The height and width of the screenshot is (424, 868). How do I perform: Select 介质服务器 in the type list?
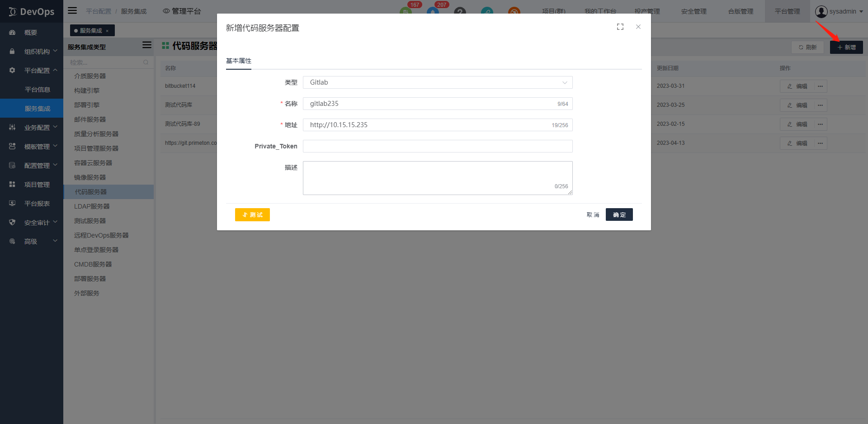(x=108, y=76)
